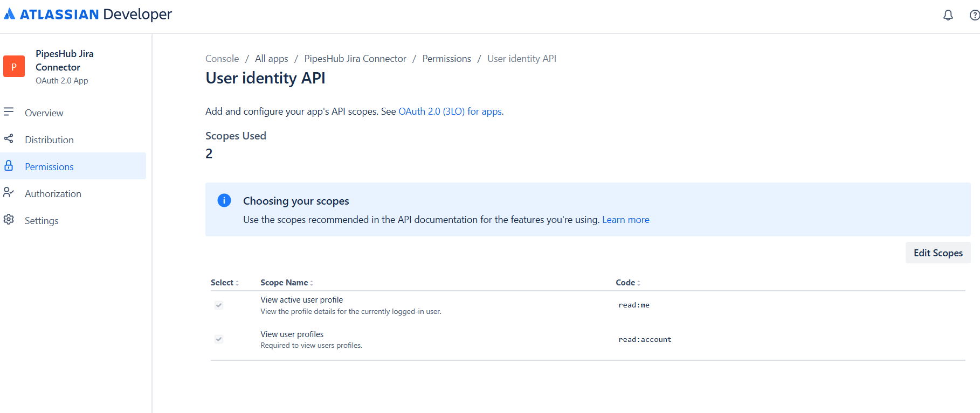Screen dimensions: 980x413
Task: Go to Console breadcrumb
Action: point(222,59)
